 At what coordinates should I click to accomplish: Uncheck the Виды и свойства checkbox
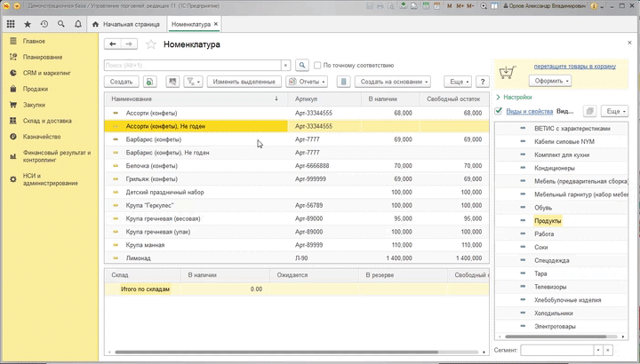click(499, 111)
